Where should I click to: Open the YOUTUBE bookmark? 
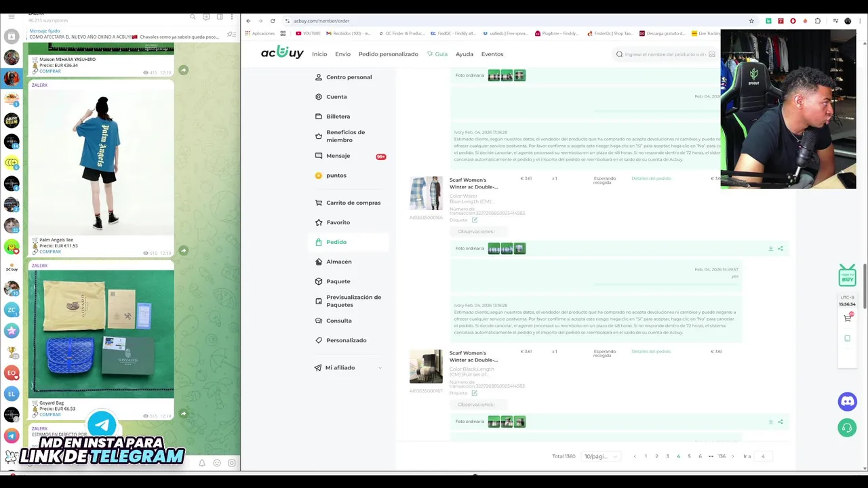[x=308, y=33]
